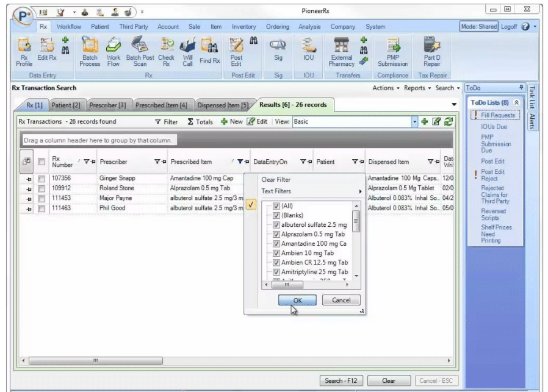Open Will Call
The height and width of the screenshot is (392, 548).
tap(188, 51)
